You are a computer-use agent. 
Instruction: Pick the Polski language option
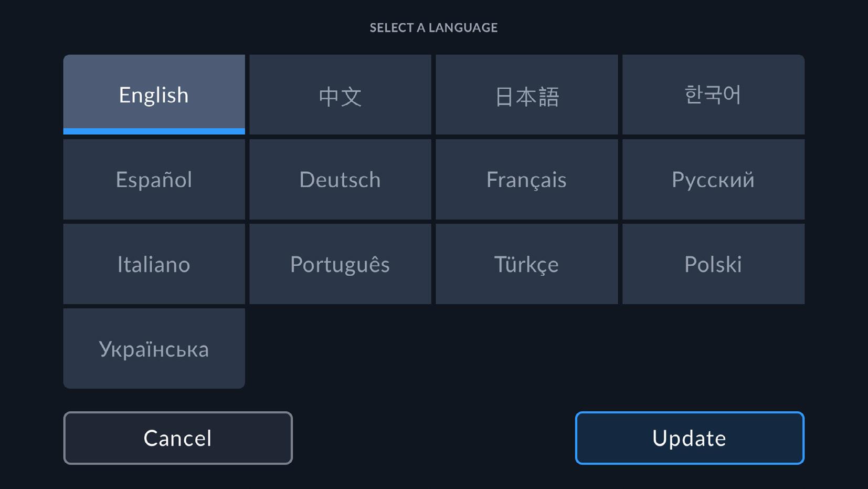(713, 264)
